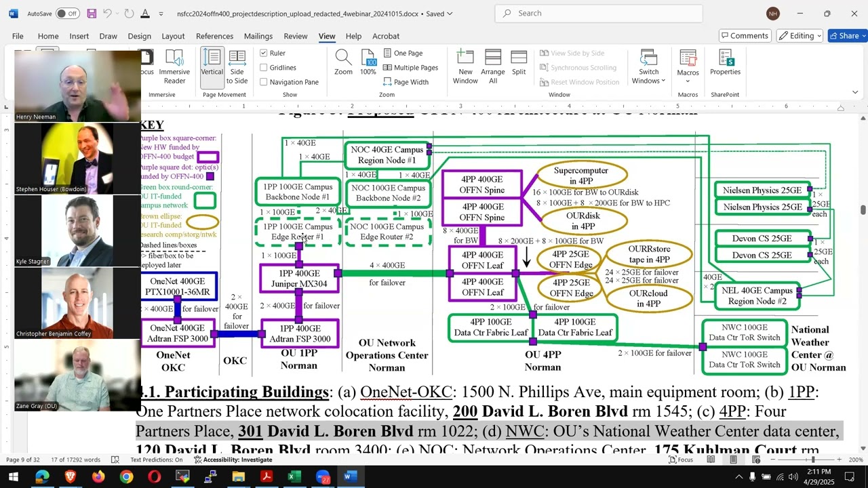The image size is (868, 488).
Task: Toggle AutoSave switch
Action: pos(67,14)
